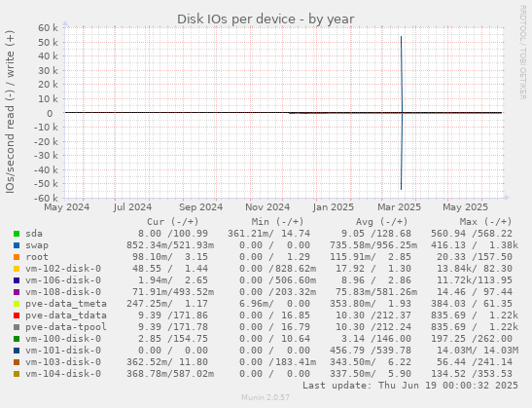532x408 pixels.
Task: Click the '0' y-axis label
Action: point(50,113)
